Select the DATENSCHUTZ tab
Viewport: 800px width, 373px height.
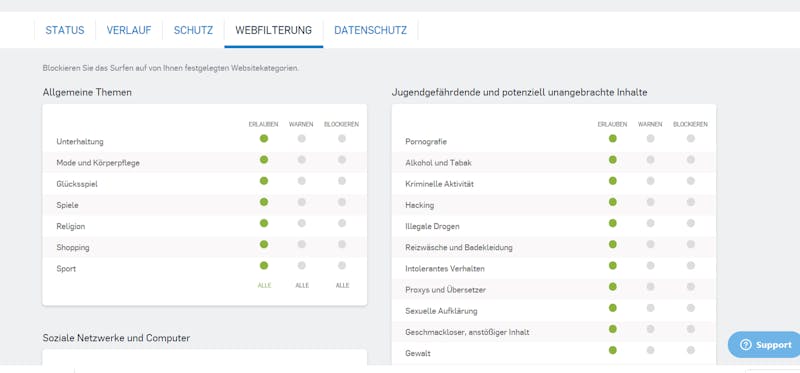[370, 30]
